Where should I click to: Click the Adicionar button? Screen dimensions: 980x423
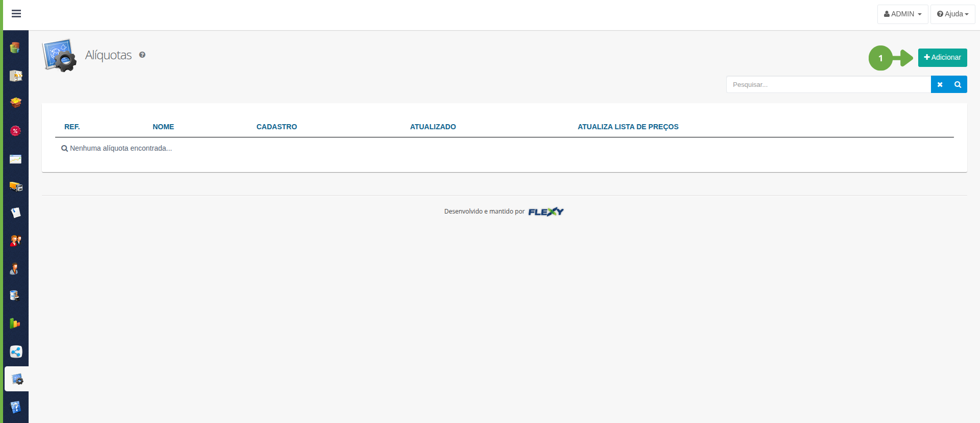(942, 58)
